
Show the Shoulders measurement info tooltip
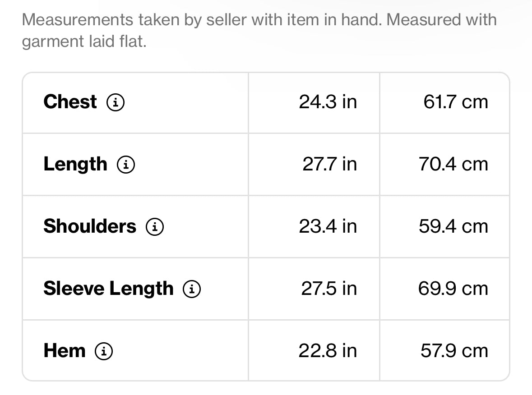(155, 227)
